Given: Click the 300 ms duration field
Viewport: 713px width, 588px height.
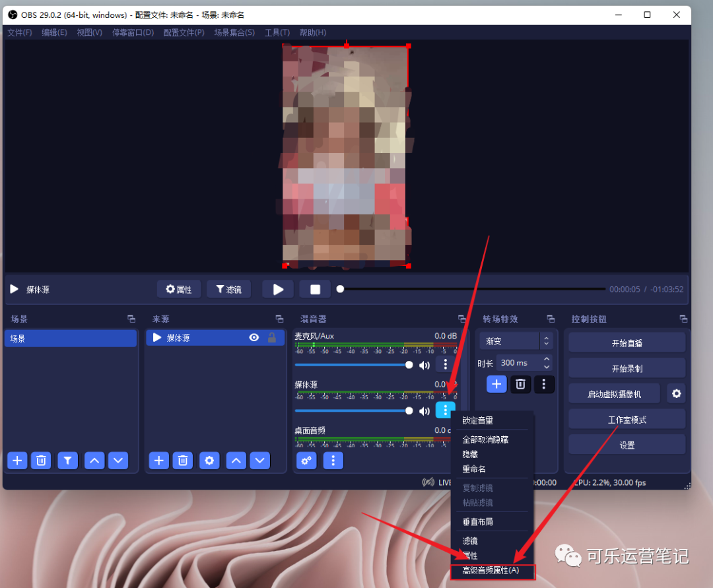Looking at the screenshot, I should (x=518, y=362).
